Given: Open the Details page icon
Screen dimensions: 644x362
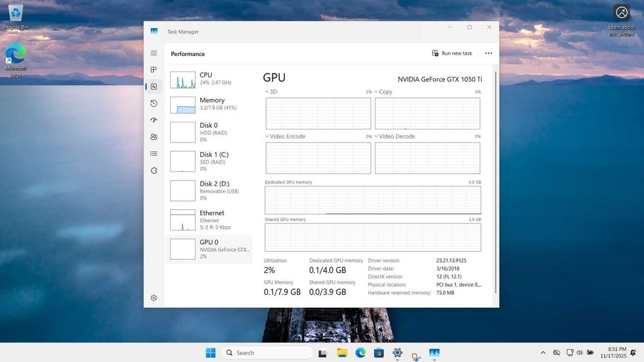Looking at the screenshot, I should click(x=154, y=154).
